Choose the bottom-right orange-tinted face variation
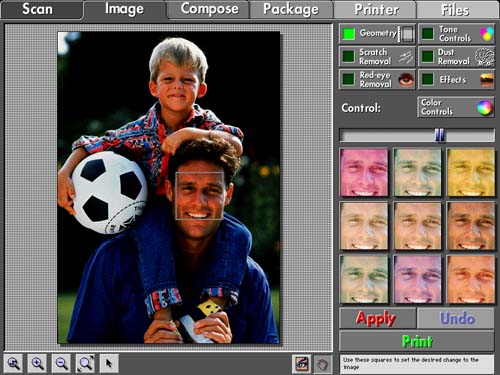Image resolution: width=500 pixels, height=375 pixels. click(471, 279)
